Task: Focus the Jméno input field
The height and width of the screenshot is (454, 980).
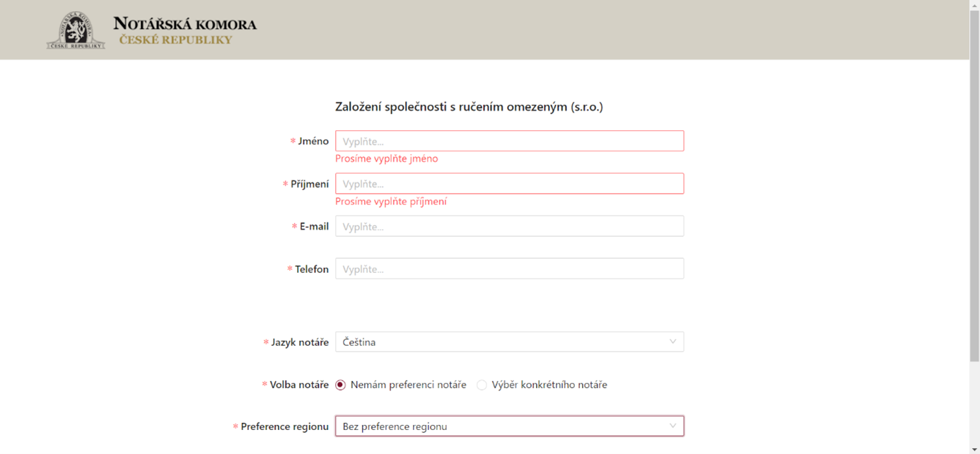Action: click(x=509, y=141)
